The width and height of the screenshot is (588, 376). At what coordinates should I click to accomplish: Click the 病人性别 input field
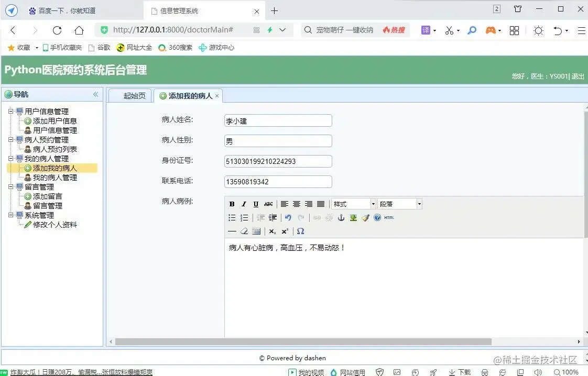[x=278, y=141]
